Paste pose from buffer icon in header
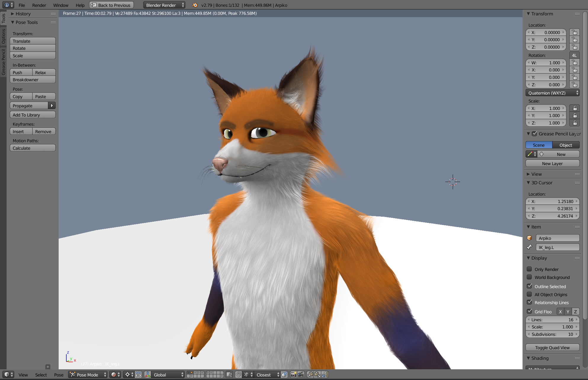 coord(317,375)
